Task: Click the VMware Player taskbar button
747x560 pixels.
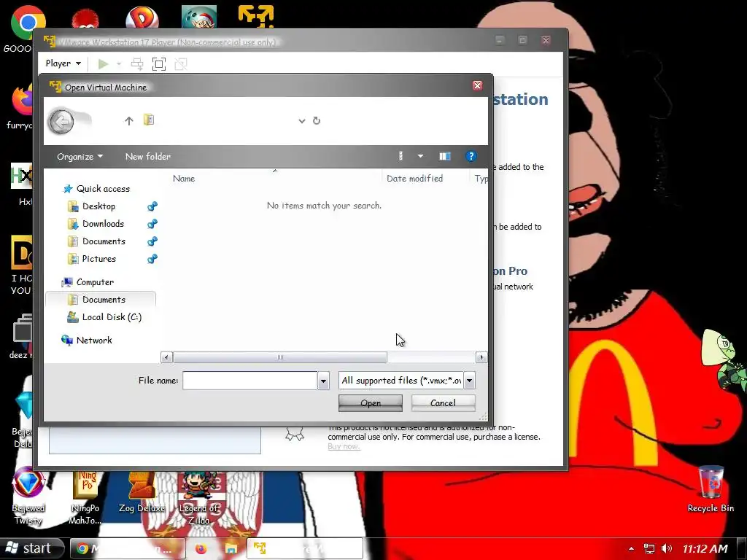Action: [x=305, y=549]
